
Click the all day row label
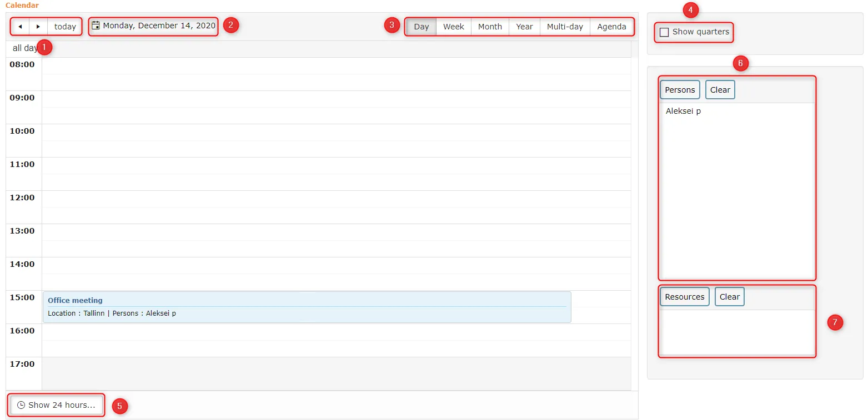(x=25, y=48)
